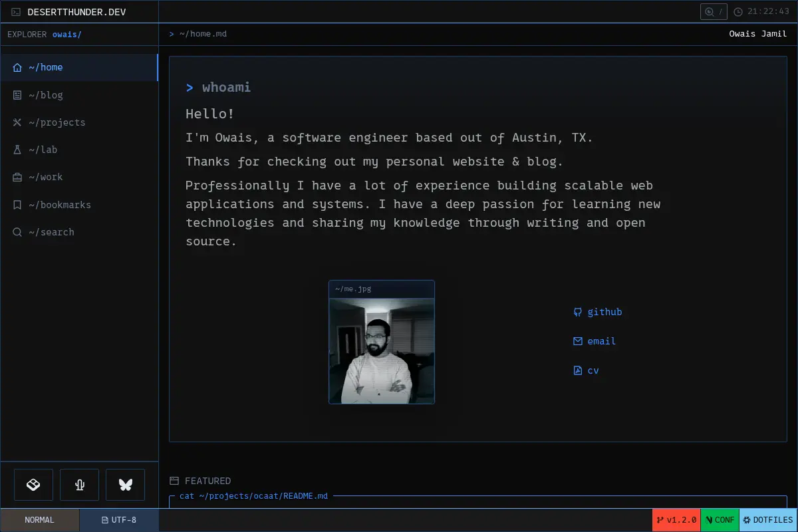Image resolution: width=798 pixels, height=532 pixels.
Task: Click the DOTFILES status bar button
Action: 768,520
